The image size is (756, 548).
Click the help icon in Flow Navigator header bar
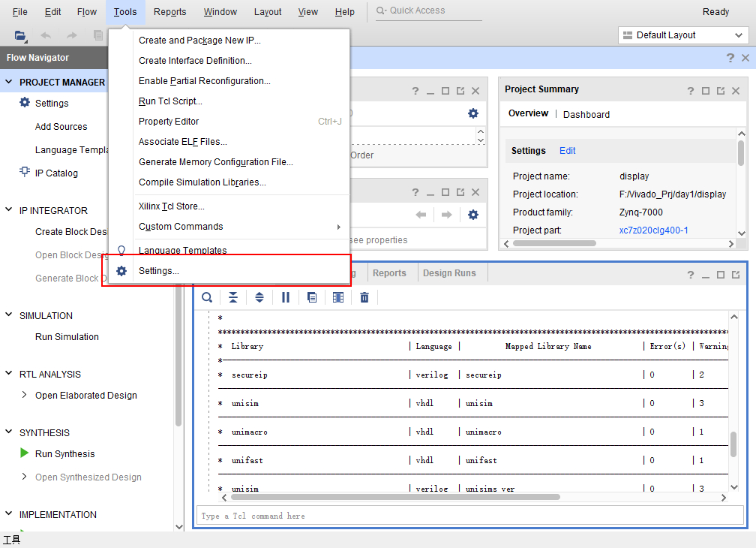tap(730, 58)
